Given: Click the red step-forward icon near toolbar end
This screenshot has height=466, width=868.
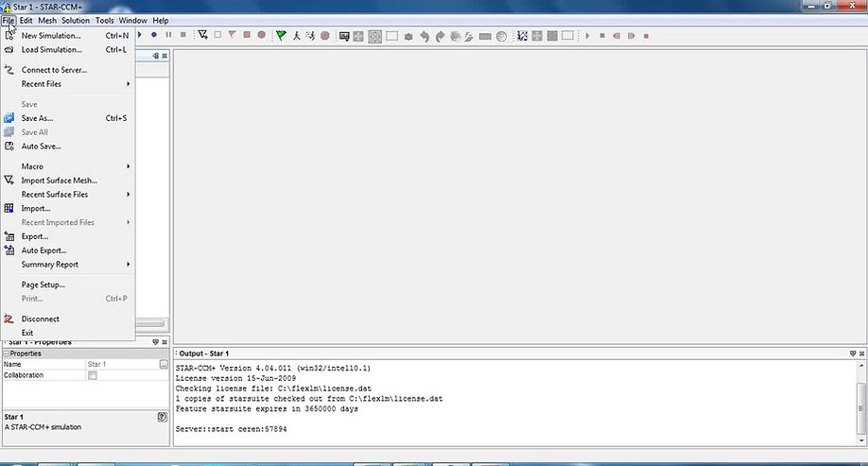Looking at the screenshot, I should [x=631, y=36].
